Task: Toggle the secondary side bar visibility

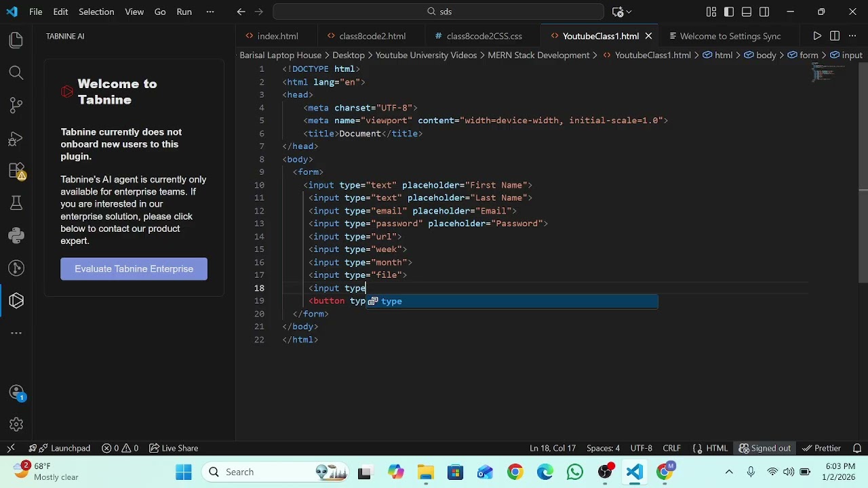Action: click(764, 12)
